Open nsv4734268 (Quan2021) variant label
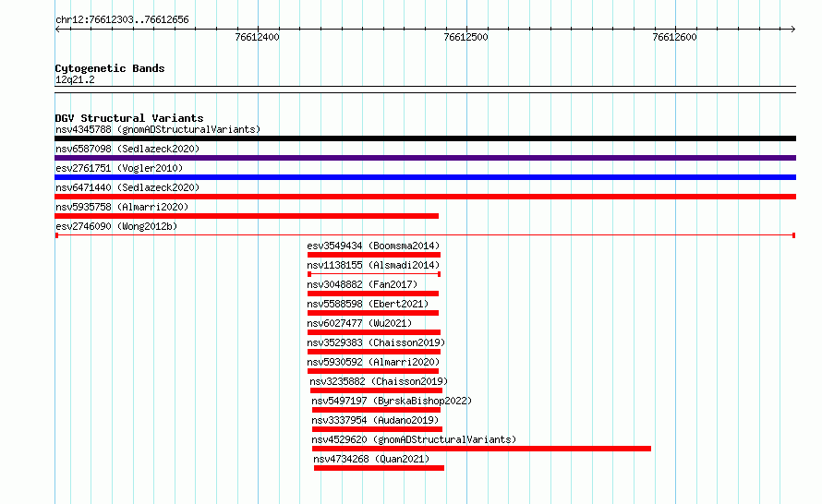 click(x=371, y=459)
